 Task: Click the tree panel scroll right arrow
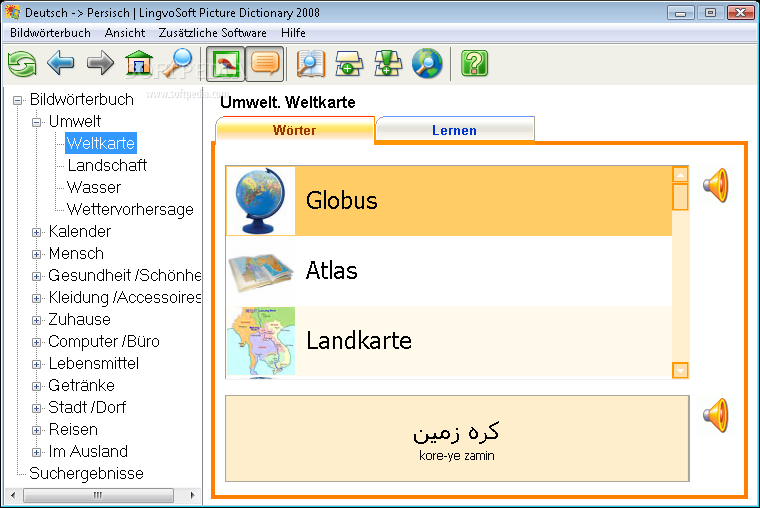(192, 495)
